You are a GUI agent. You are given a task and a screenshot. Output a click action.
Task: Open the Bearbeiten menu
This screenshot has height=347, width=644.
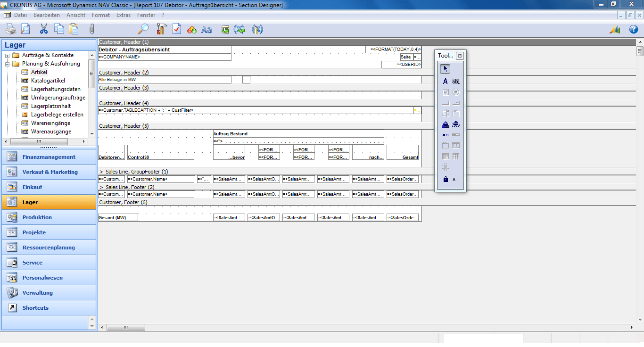pos(47,15)
